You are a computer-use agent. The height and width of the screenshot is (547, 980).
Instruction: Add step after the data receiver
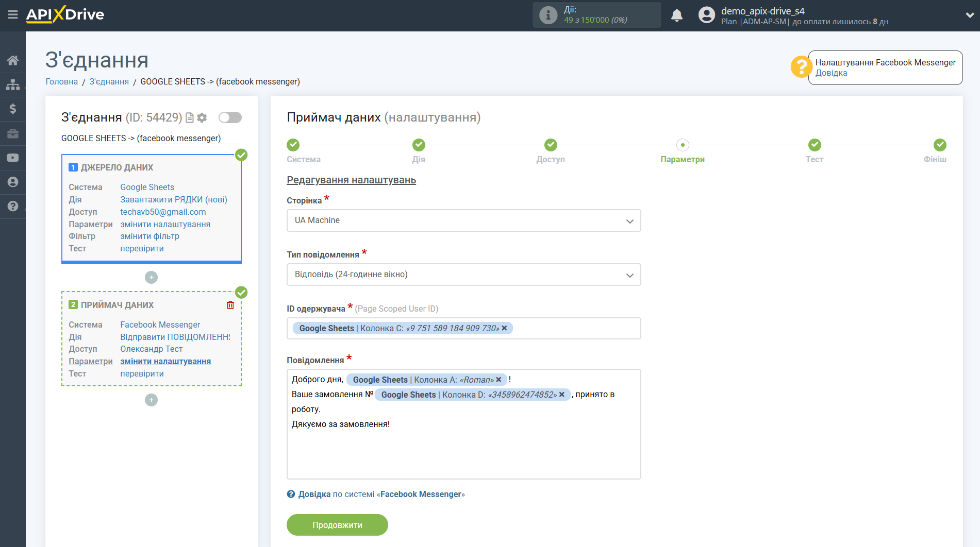click(151, 400)
